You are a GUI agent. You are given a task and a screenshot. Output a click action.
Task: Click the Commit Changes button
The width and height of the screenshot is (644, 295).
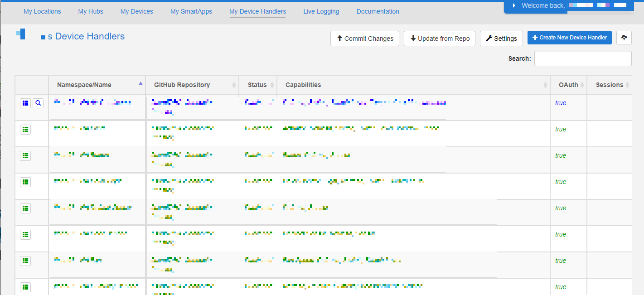pos(365,39)
